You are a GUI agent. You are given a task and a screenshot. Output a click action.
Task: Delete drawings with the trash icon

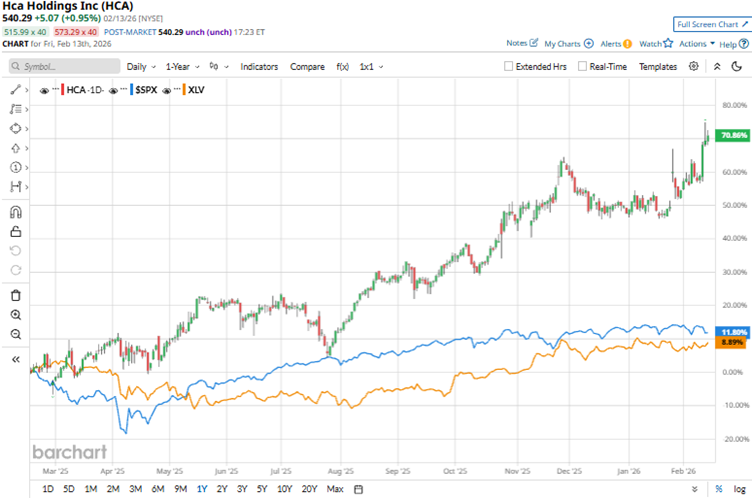pyautogui.click(x=15, y=295)
